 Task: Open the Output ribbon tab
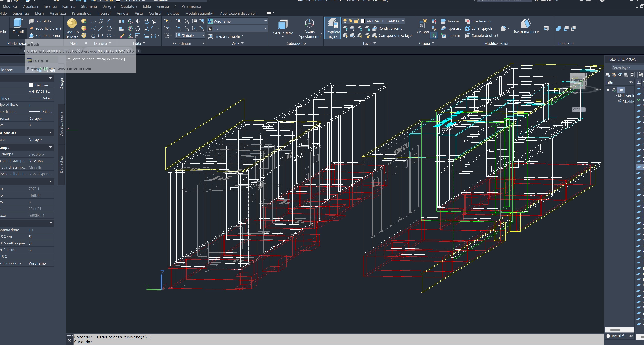click(173, 13)
